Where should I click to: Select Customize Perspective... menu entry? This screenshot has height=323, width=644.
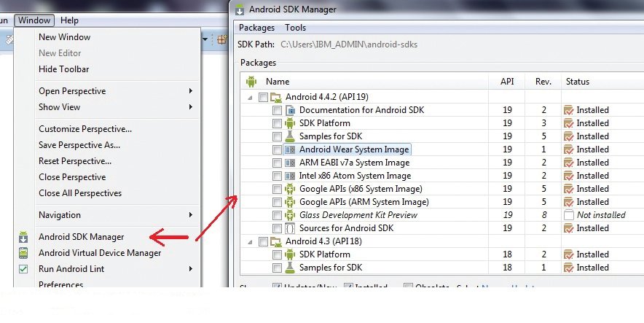tap(85, 129)
